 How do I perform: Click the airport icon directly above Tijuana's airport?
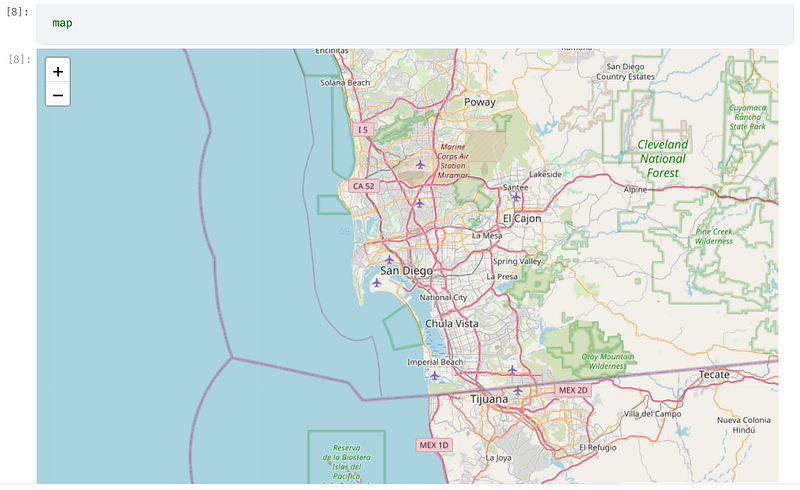point(512,370)
